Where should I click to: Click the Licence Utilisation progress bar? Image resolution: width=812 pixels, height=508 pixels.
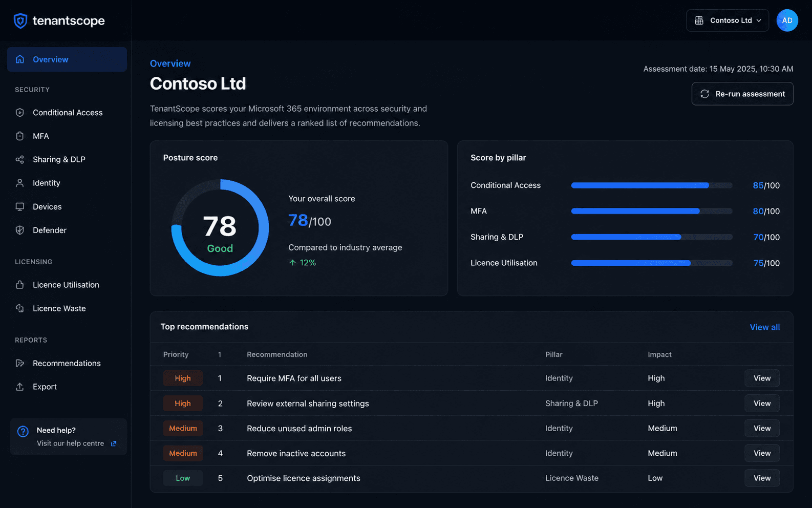tap(652, 263)
